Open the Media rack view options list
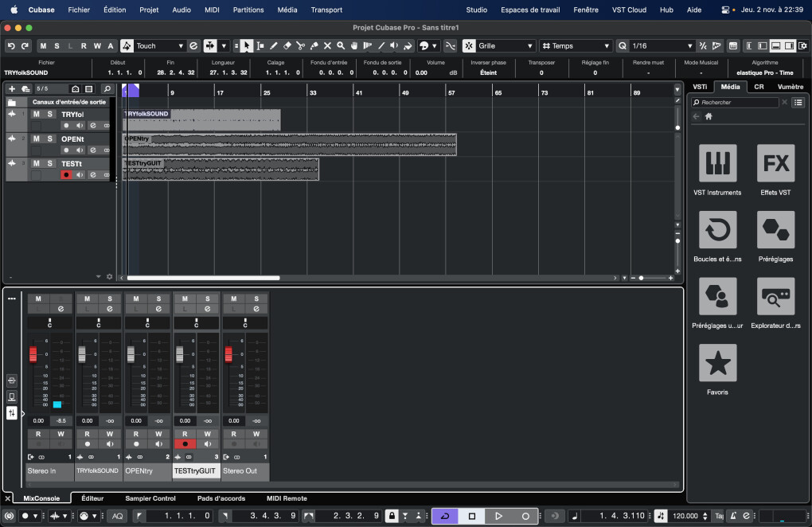Image resolution: width=812 pixels, height=527 pixels. [x=798, y=103]
